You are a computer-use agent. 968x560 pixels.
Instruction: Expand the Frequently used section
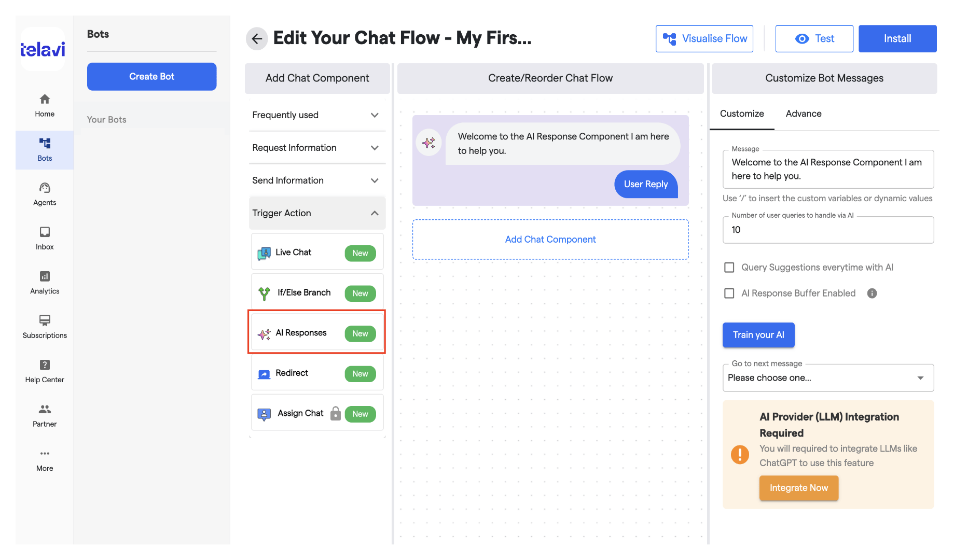coord(317,115)
